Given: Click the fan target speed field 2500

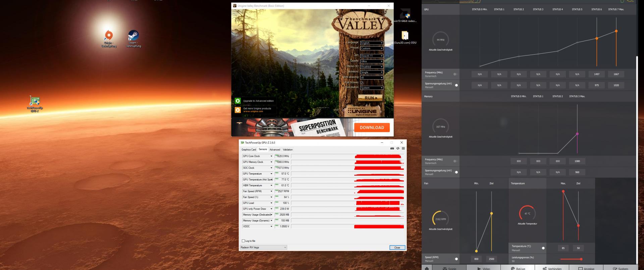Looking at the screenshot, I should click(x=491, y=259).
